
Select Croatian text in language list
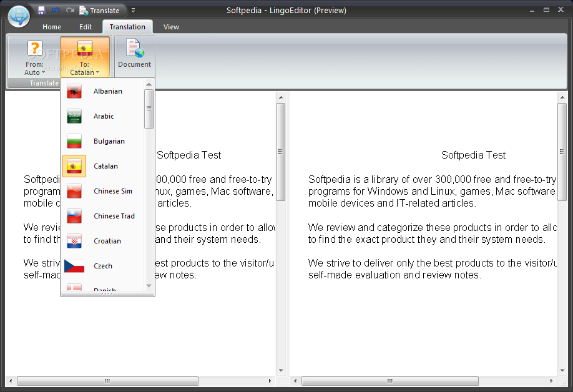[107, 241]
